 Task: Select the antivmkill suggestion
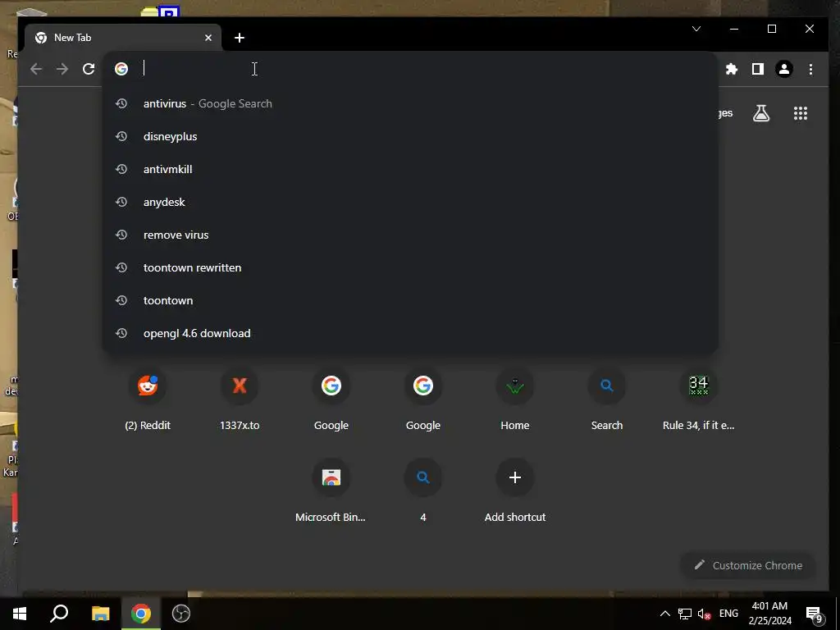point(410,169)
